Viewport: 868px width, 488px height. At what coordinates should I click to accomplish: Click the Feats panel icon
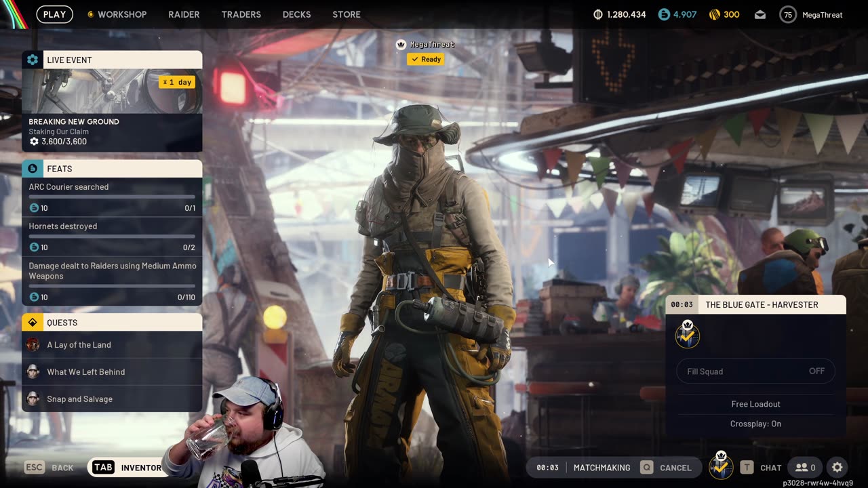pyautogui.click(x=33, y=168)
